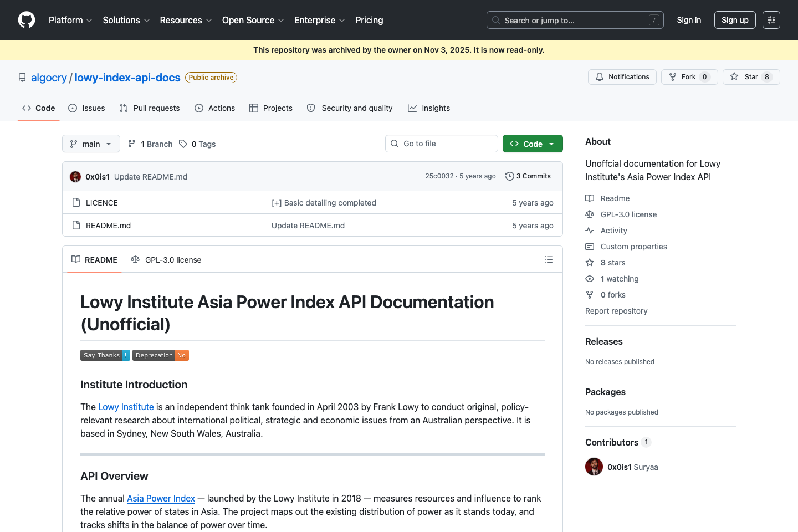
Task: Click the GitHub logo in the top left
Action: coord(26,19)
